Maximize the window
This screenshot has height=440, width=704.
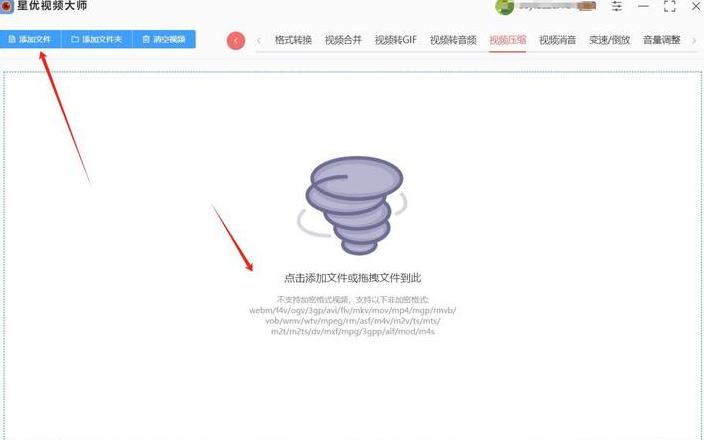point(669,6)
